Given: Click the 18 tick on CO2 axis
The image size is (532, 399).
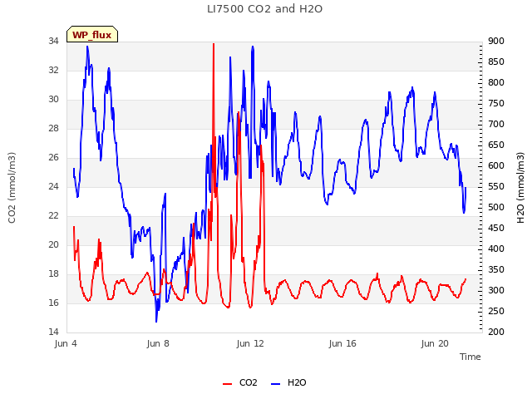Looking at the screenshot, I should coord(53,273).
